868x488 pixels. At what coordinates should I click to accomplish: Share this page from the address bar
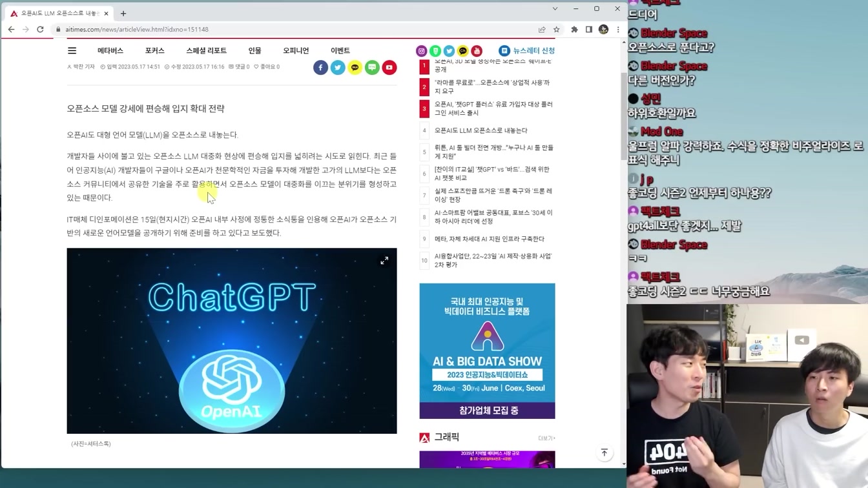click(x=542, y=29)
